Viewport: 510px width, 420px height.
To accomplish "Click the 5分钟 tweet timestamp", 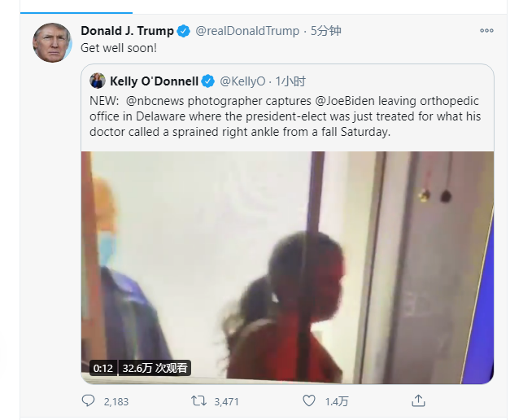I will pos(325,31).
